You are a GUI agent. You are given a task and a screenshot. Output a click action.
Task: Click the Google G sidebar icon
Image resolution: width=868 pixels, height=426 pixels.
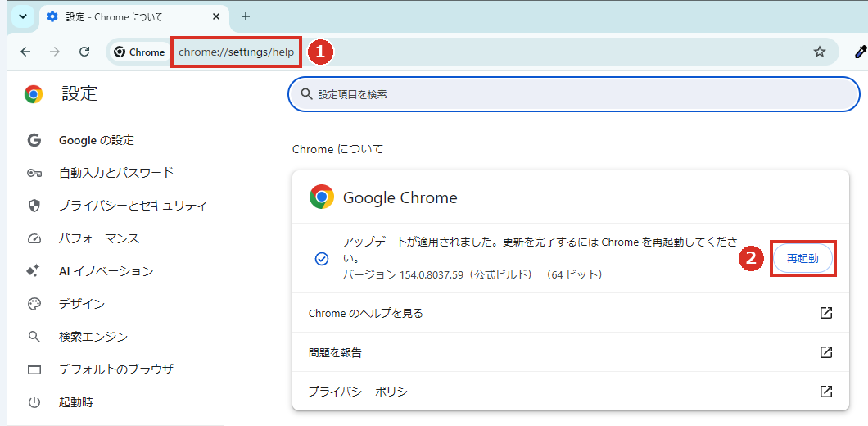click(x=34, y=141)
